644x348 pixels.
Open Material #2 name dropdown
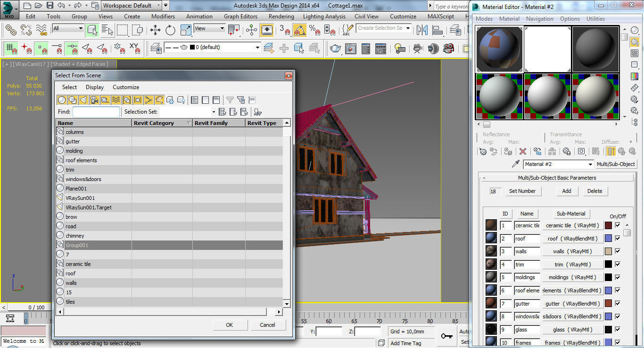click(x=590, y=164)
